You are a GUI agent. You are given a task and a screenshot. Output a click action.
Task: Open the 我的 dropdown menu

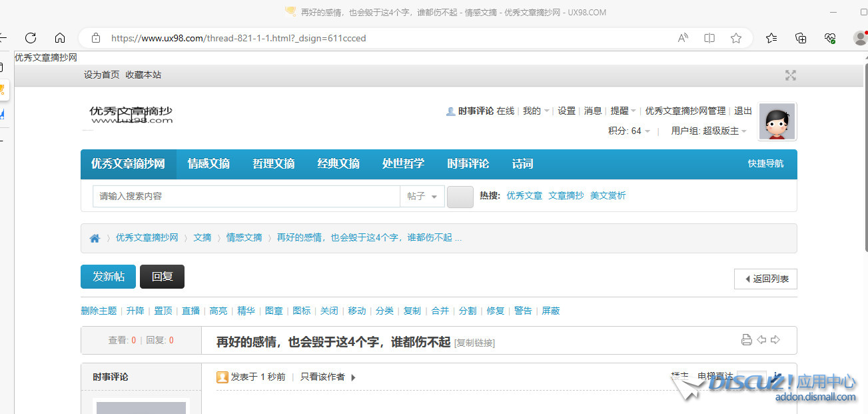coord(536,111)
